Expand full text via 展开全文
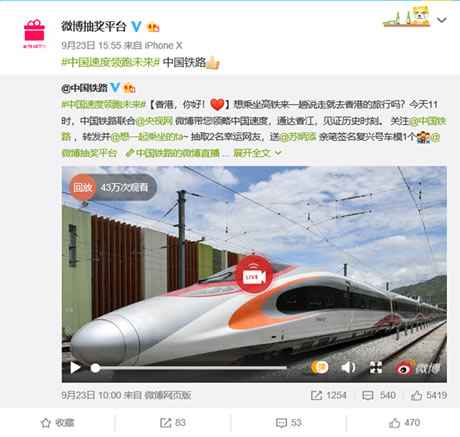The height and width of the screenshot is (437, 460). [257, 153]
